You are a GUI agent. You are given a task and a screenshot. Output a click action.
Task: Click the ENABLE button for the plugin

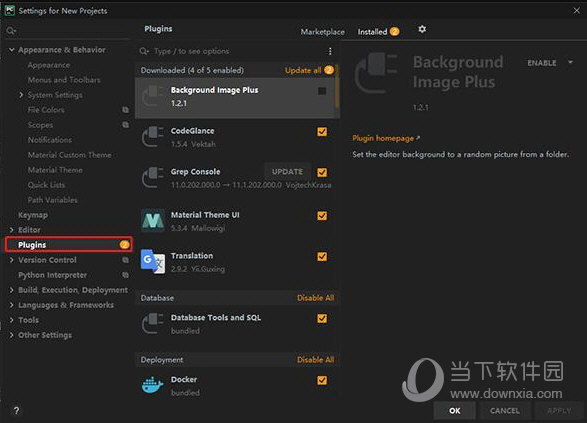coord(542,63)
